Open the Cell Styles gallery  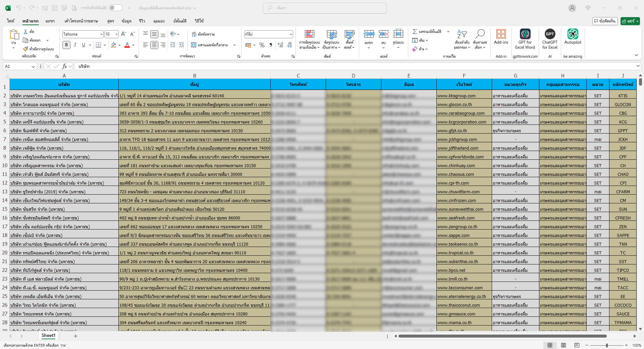coord(349,40)
